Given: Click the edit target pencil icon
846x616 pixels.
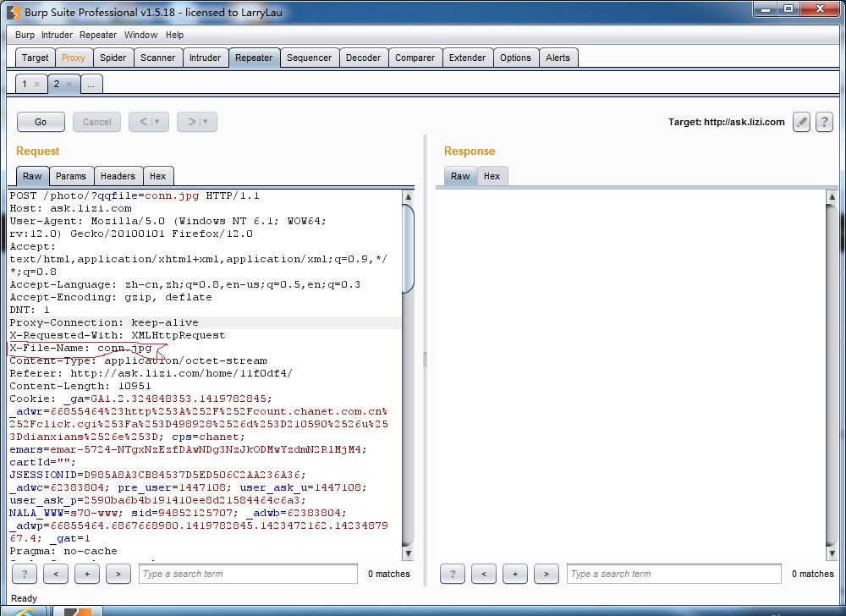Looking at the screenshot, I should click(x=801, y=122).
